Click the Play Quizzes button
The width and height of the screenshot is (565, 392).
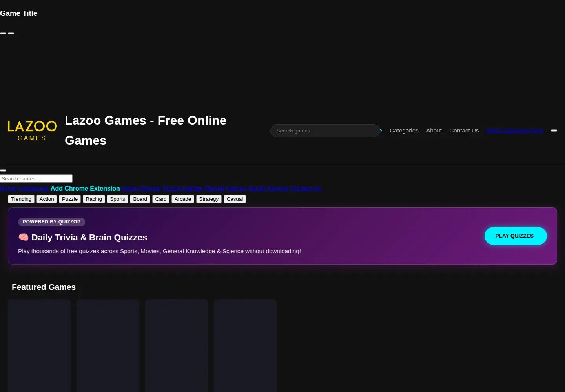click(516, 236)
